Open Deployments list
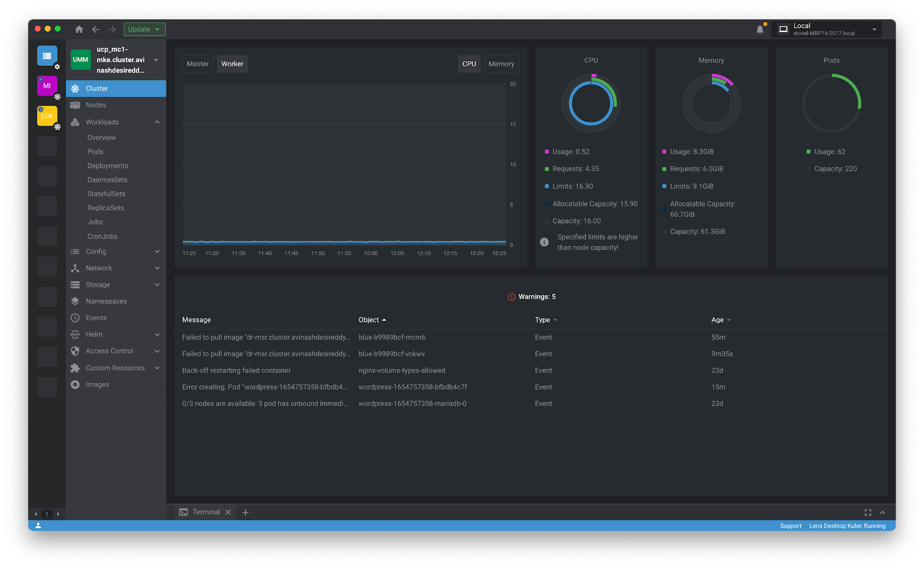Screen dimensions: 924x568 click(107, 166)
